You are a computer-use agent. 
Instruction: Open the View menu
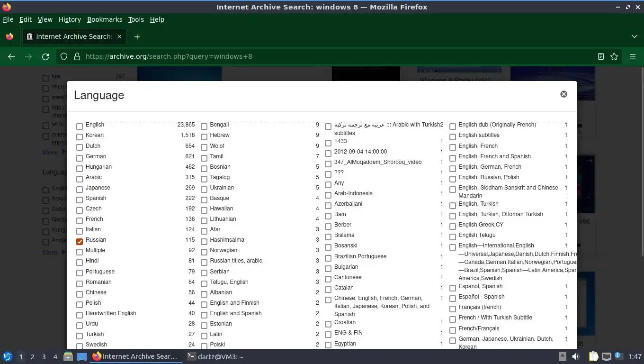click(x=45, y=19)
